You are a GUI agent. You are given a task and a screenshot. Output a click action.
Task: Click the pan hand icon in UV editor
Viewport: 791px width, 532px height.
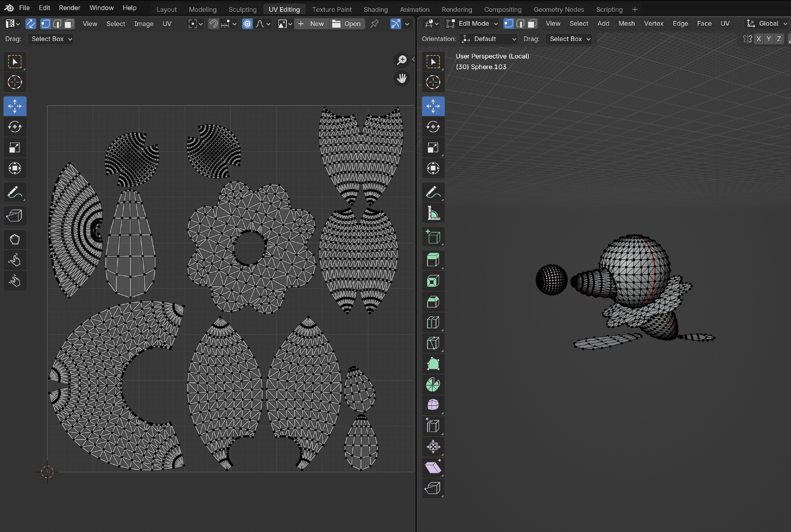[x=402, y=78]
